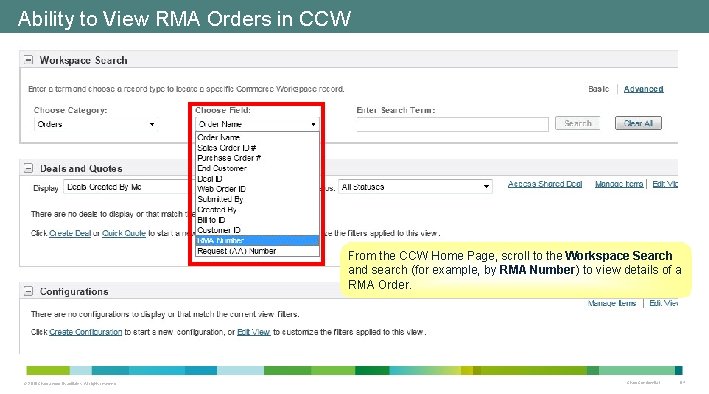Click Edit View link in configurations text
The image size is (709, 394).
click(254, 332)
